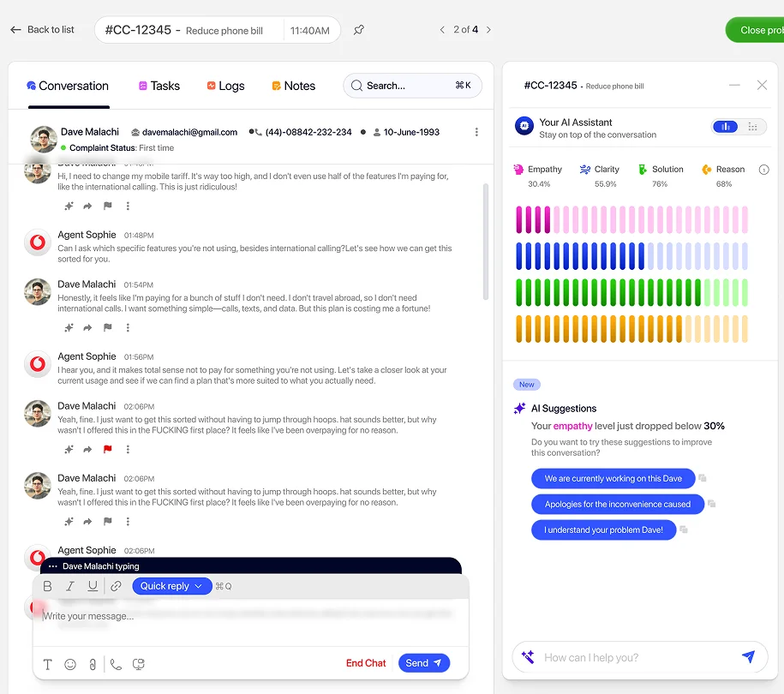Flag the mobile tariff message
The image size is (784, 694).
[107, 206]
